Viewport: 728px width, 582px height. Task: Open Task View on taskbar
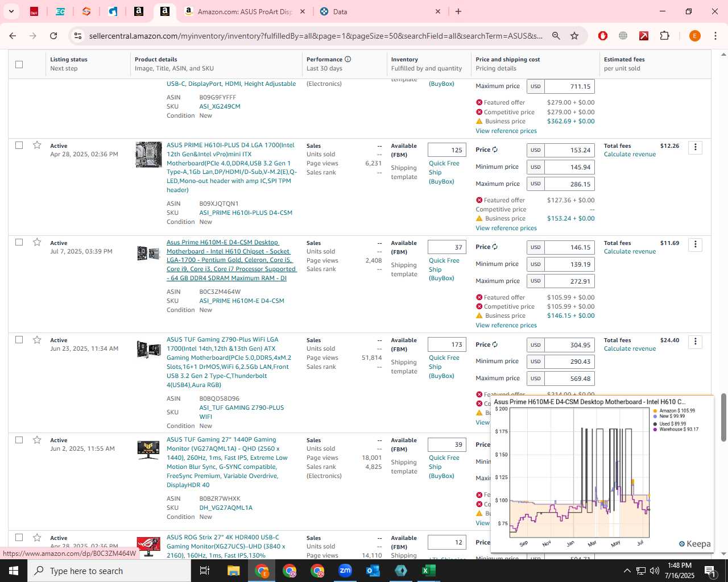[205, 571]
